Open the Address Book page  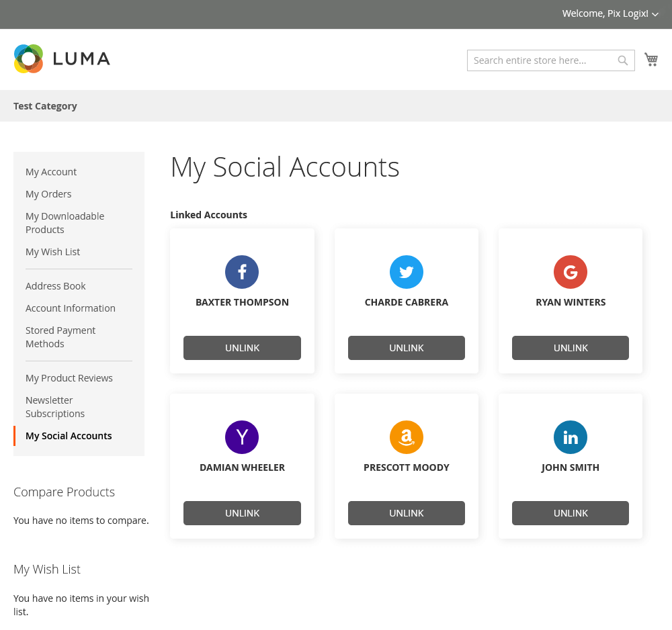[x=55, y=285]
